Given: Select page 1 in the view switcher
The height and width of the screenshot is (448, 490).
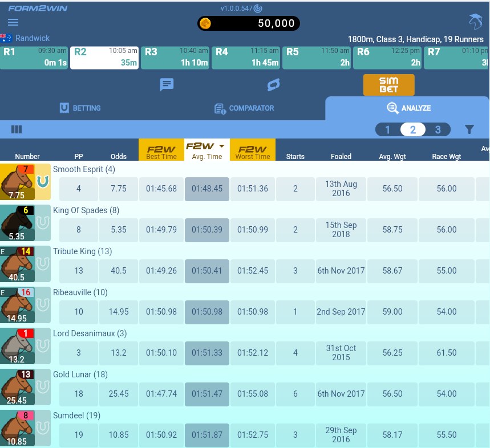Looking at the screenshot, I should pyautogui.click(x=387, y=129).
